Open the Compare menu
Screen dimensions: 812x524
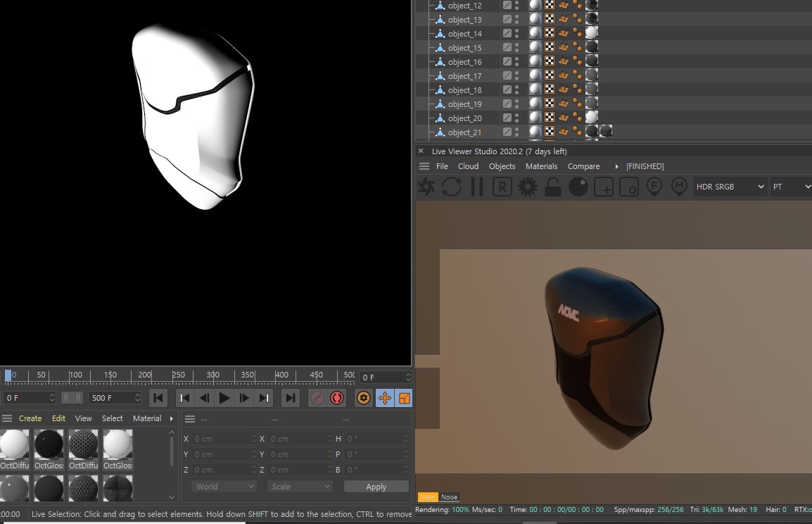tap(583, 166)
